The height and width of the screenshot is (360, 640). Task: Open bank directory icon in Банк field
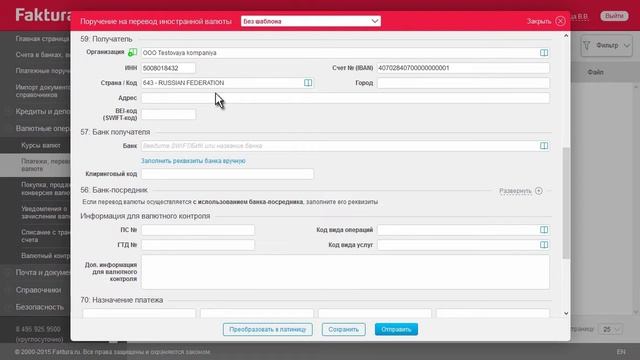544,146
